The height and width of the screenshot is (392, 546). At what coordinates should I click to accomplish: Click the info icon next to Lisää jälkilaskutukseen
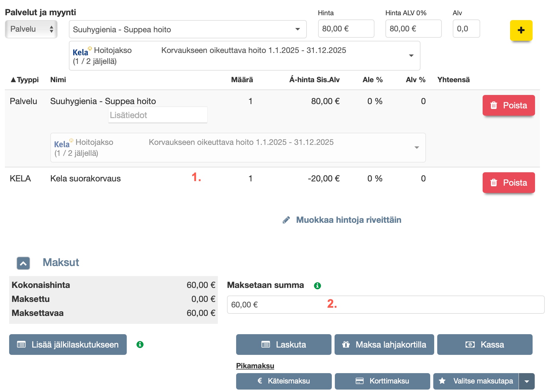coord(140,345)
